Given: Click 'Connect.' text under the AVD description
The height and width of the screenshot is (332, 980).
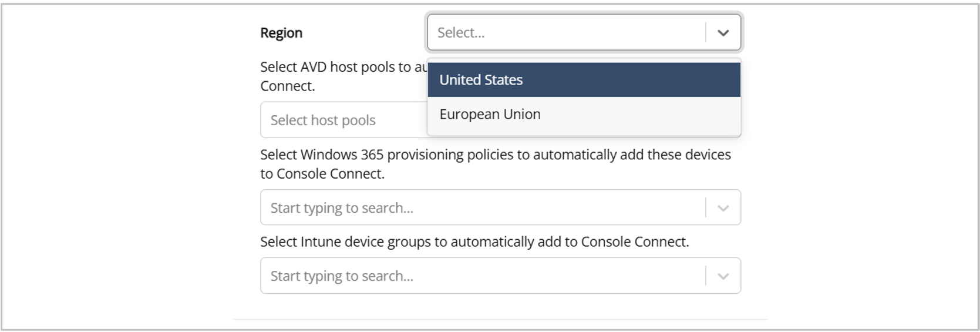Looking at the screenshot, I should coord(287,86).
